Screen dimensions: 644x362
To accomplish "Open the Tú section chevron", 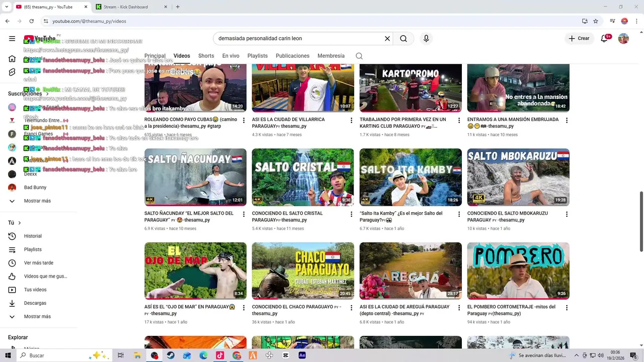I will (x=20, y=223).
